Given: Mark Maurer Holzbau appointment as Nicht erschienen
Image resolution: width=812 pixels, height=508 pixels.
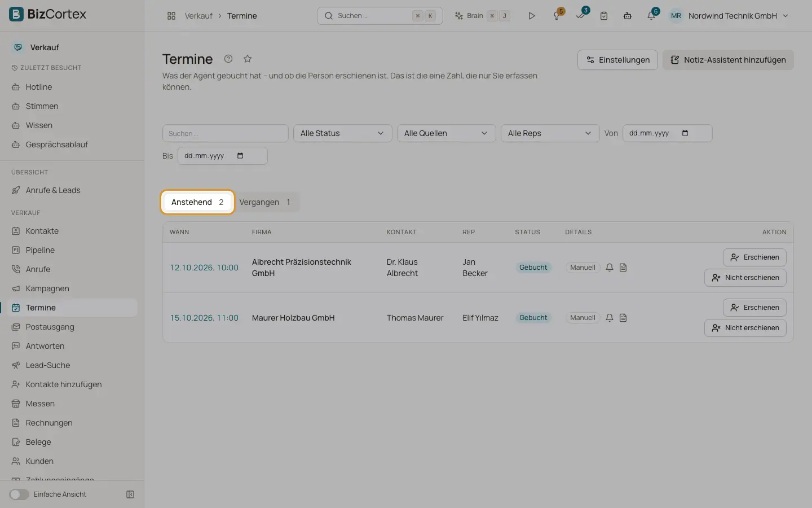Looking at the screenshot, I should [745, 328].
